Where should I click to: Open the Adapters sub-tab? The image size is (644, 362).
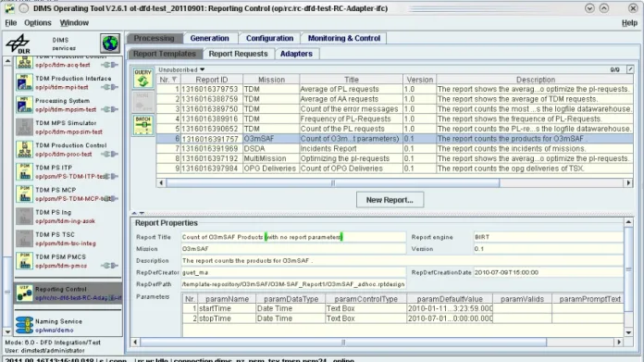coord(296,54)
